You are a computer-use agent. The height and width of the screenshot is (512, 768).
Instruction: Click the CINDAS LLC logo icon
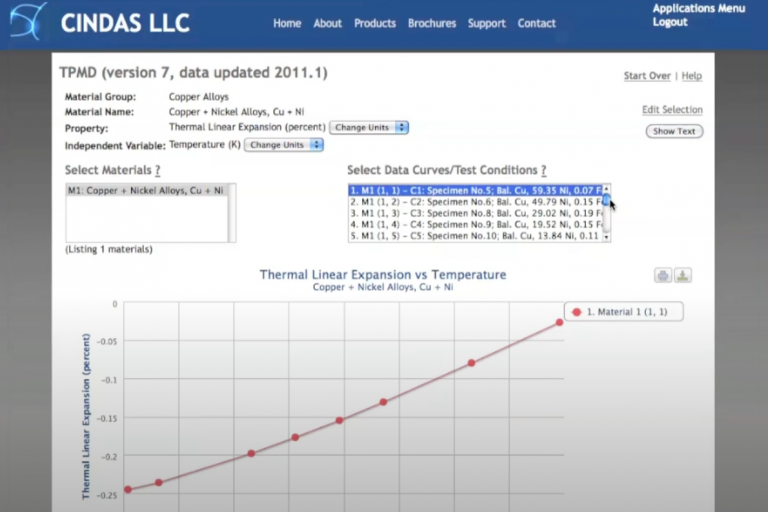pyautogui.click(x=28, y=21)
